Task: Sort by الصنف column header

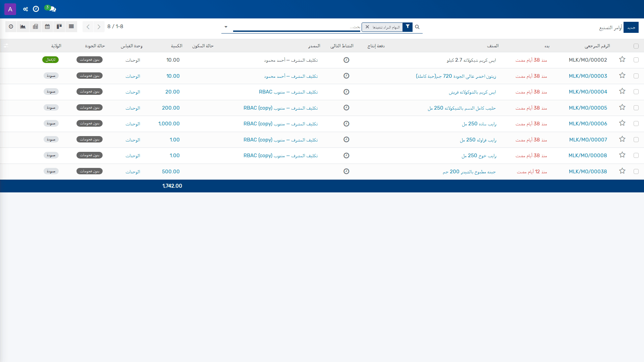Action: (493, 46)
